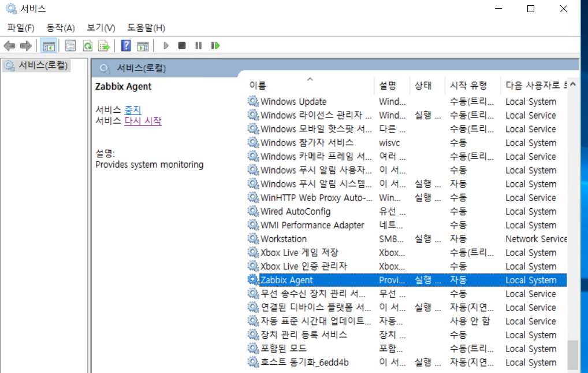588x373 pixels.
Task: Click the services list scrollbar up arrow
Action: (572, 84)
